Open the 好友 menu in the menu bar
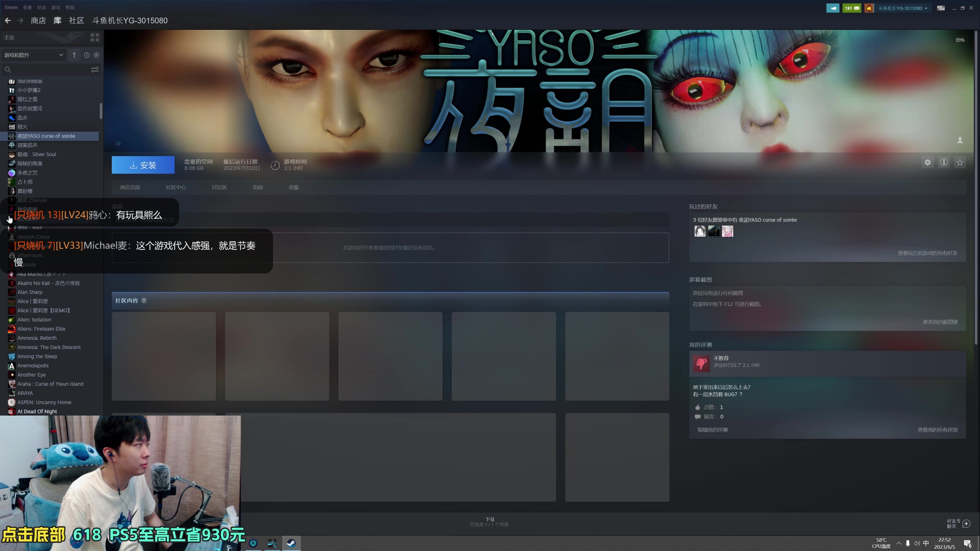980x551 pixels. pyautogui.click(x=41, y=7)
